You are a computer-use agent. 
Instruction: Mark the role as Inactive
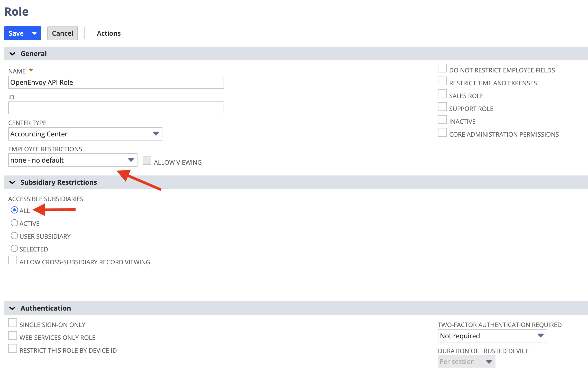(442, 120)
